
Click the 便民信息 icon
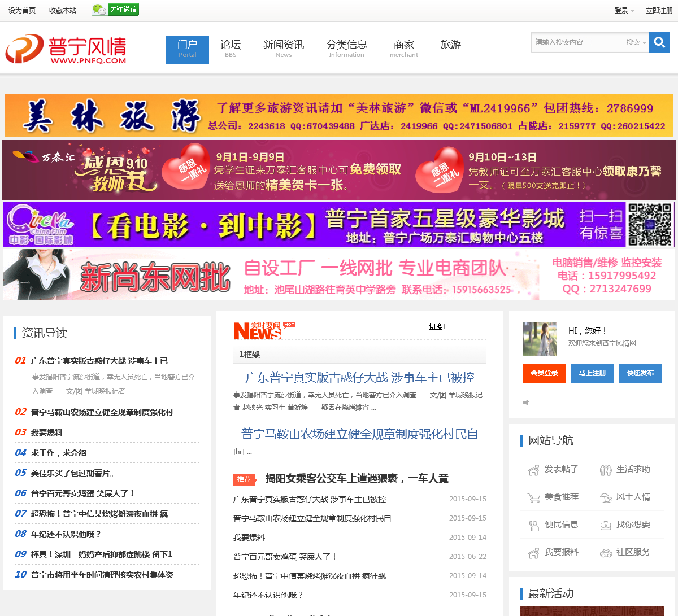pyautogui.click(x=533, y=525)
